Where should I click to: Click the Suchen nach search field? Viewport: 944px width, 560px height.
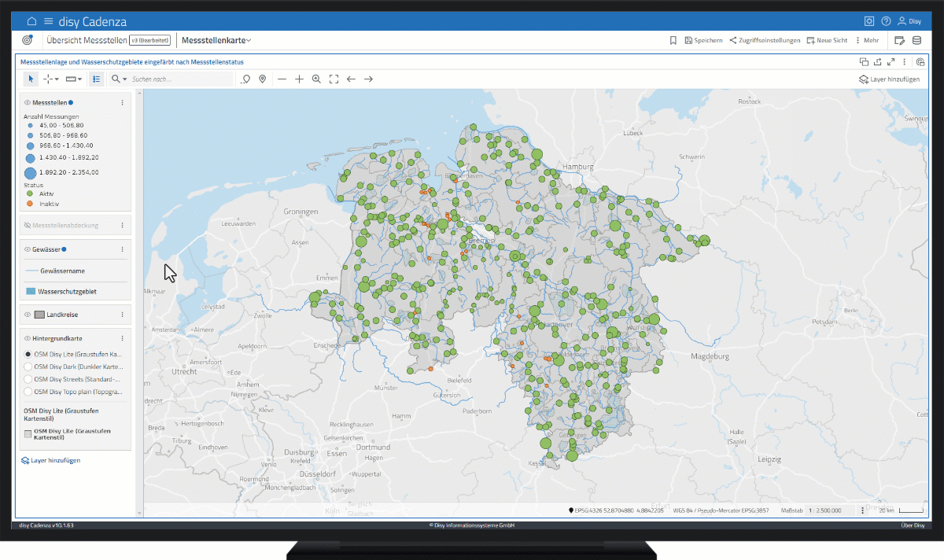(181, 79)
